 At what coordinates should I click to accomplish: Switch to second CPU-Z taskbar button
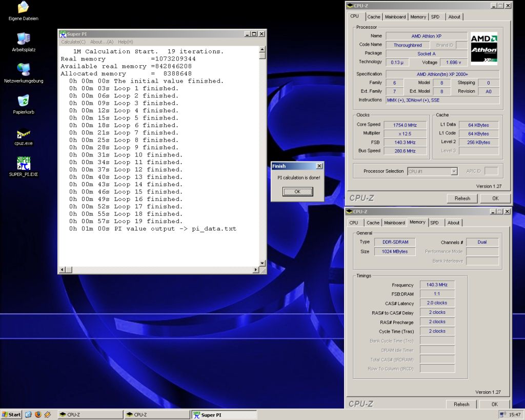pos(157,415)
